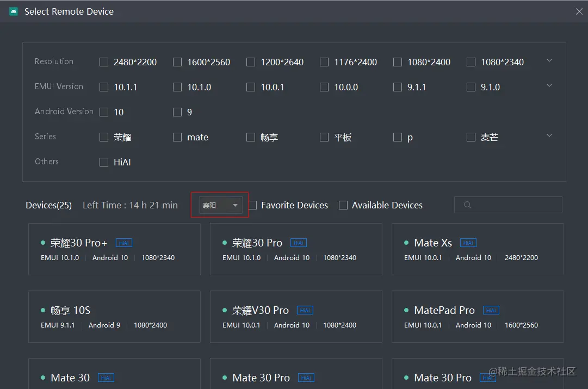Image resolution: width=588 pixels, height=389 pixels.
Task: Click the search magnifier icon
Action: coord(467,205)
